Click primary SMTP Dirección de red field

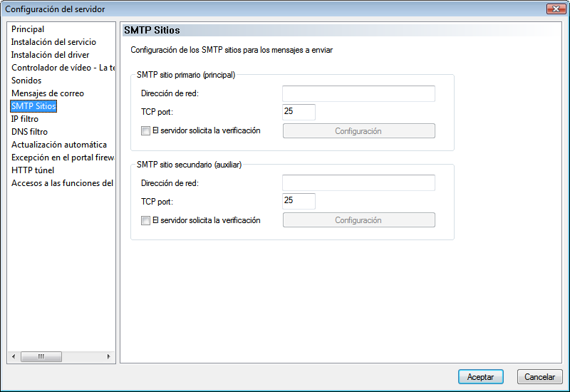[x=358, y=94]
